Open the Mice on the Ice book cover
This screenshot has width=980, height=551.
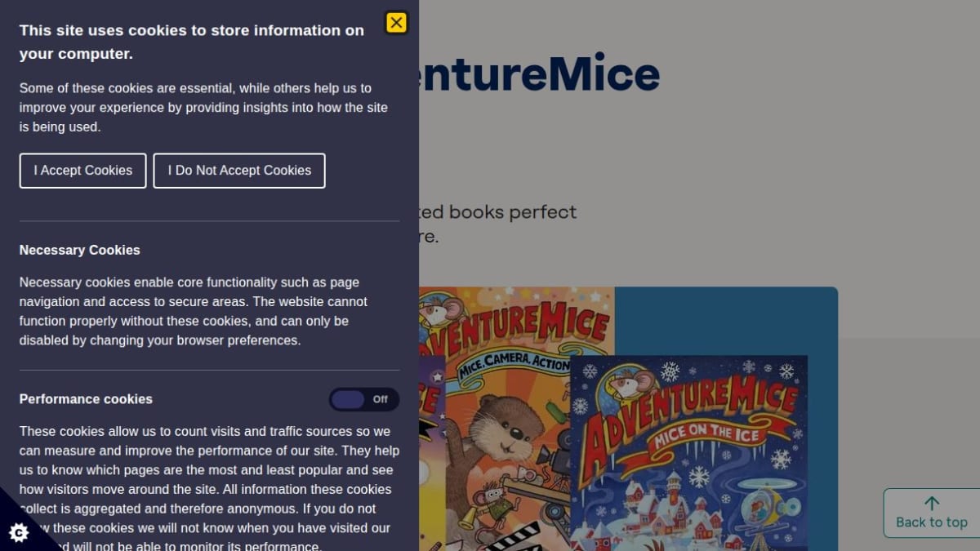pyautogui.click(x=688, y=453)
